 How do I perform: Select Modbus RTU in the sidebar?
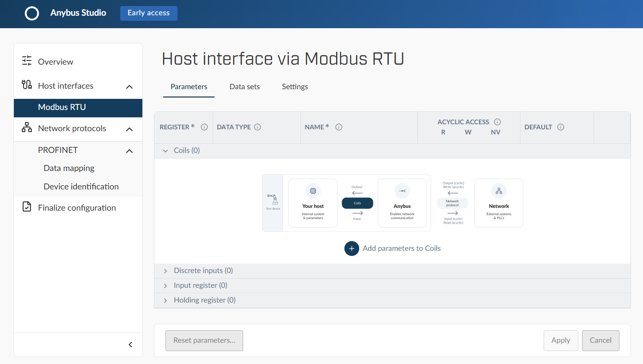click(x=78, y=107)
